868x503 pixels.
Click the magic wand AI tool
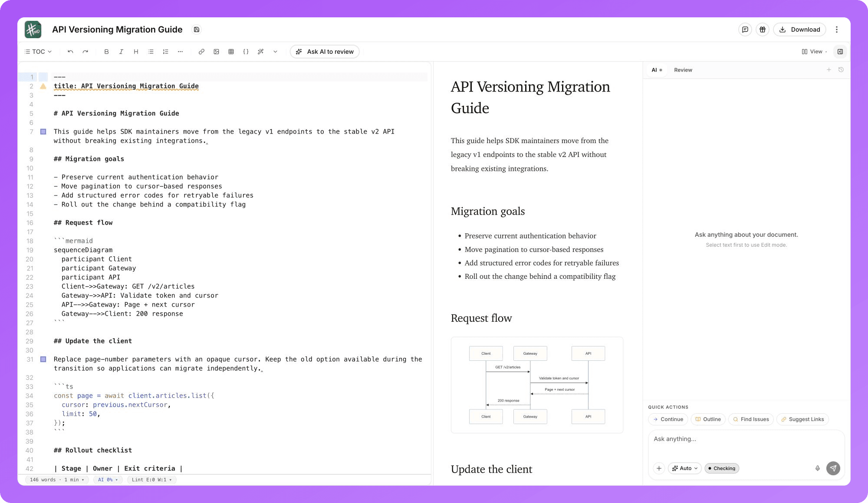point(260,52)
